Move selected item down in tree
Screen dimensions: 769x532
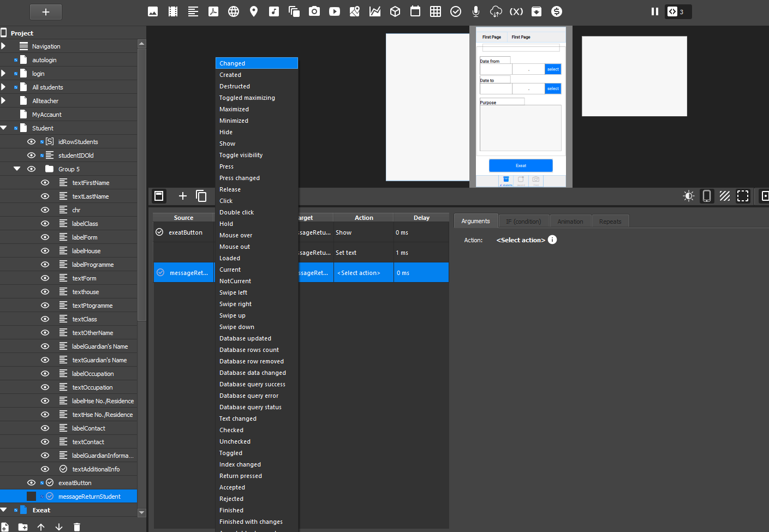(x=59, y=527)
